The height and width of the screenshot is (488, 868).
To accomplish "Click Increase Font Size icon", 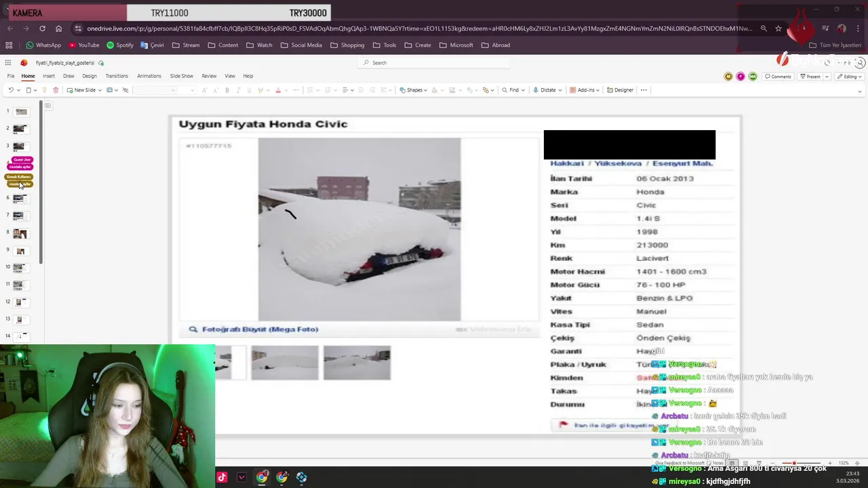I will coord(205,90).
